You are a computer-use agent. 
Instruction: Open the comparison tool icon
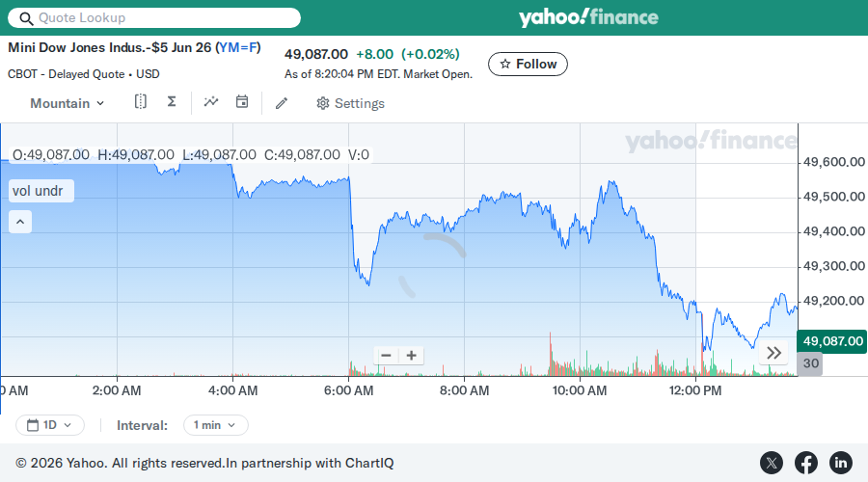tap(141, 102)
